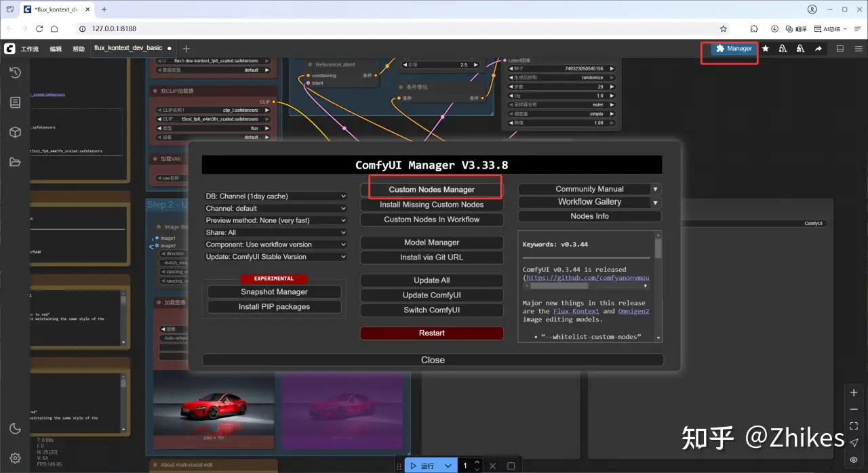Fit view using the frame icon
The height and width of the screenshot is (473, 868).
(854, 426)
